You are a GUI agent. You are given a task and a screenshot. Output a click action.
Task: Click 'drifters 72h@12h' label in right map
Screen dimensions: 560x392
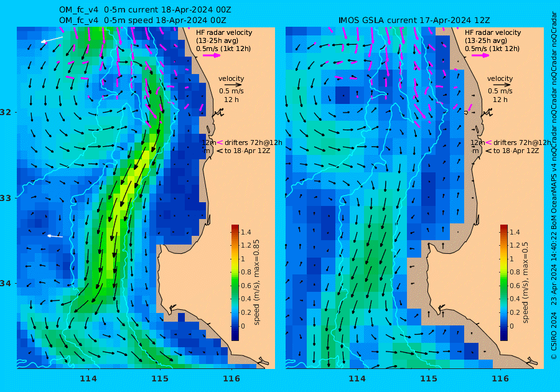tap(522, 143)
